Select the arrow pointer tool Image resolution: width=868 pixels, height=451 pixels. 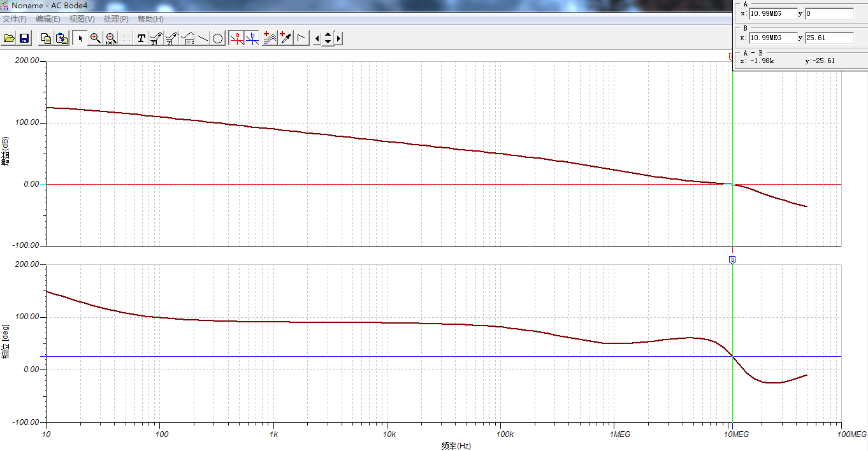click(80, 38)
